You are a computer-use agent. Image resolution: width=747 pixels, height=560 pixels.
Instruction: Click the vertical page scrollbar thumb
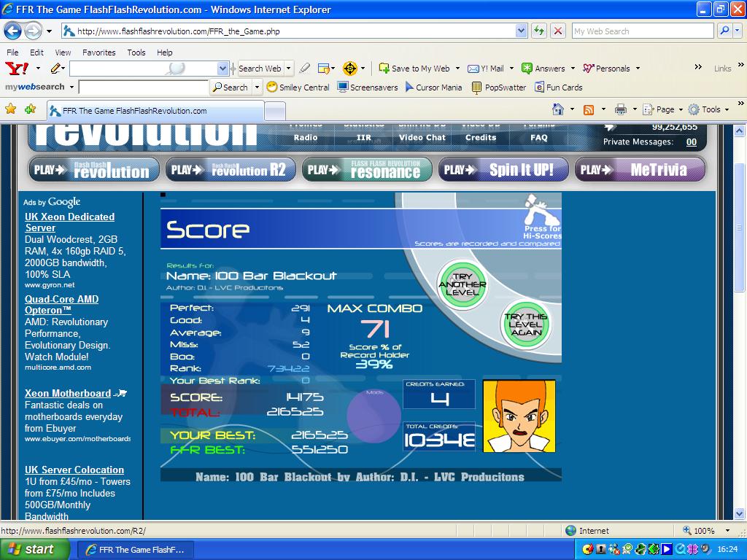[x=739, y=228]
